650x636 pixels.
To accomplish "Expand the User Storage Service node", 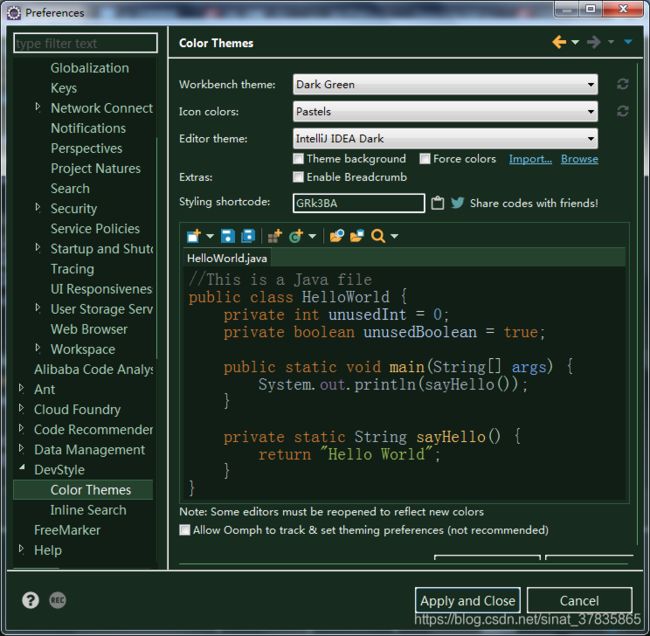I will tap(38, 308).
